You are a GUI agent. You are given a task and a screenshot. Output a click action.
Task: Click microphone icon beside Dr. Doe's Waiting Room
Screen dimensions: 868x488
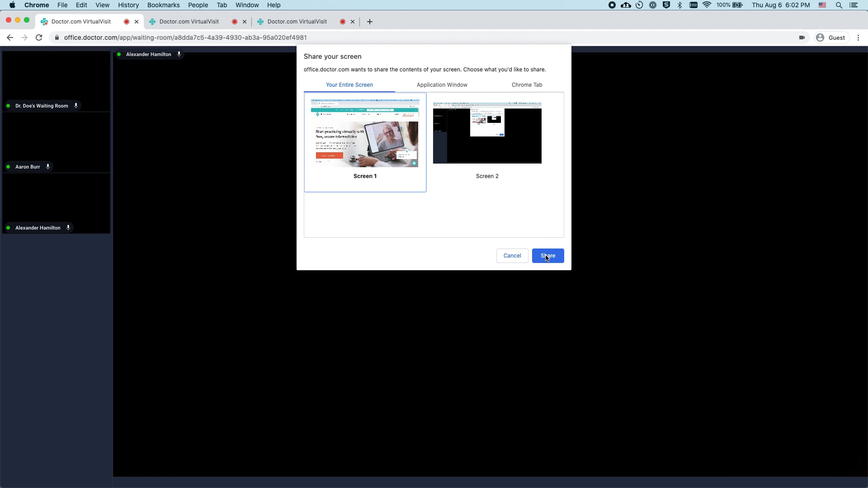[76, 106]
